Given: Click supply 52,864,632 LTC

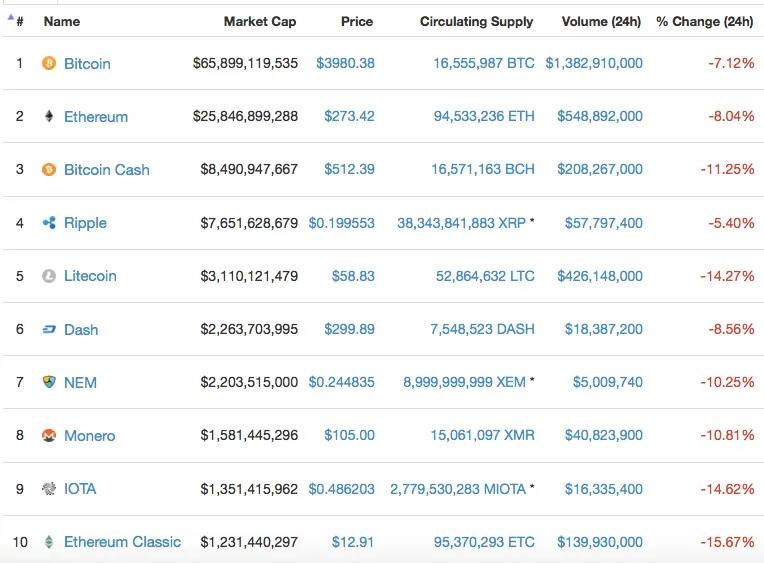Looking at the screenshot, I should (485, 276).
